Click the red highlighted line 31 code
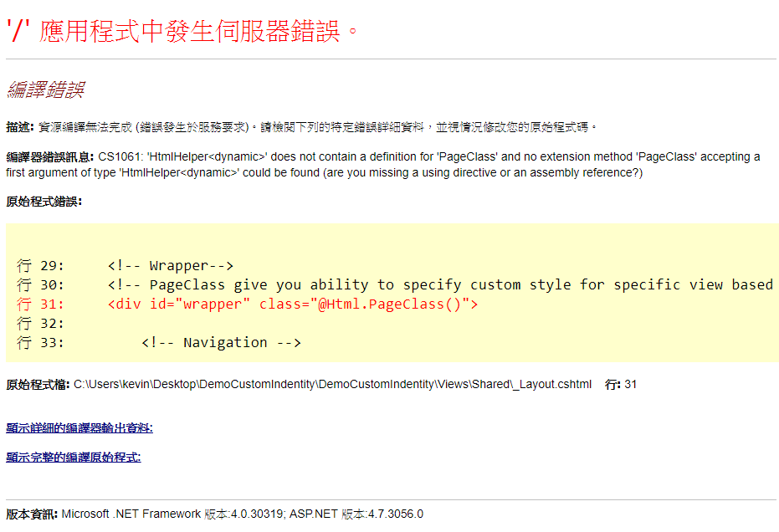The width and height of the screenshot is (779, 532). point(293,304)
